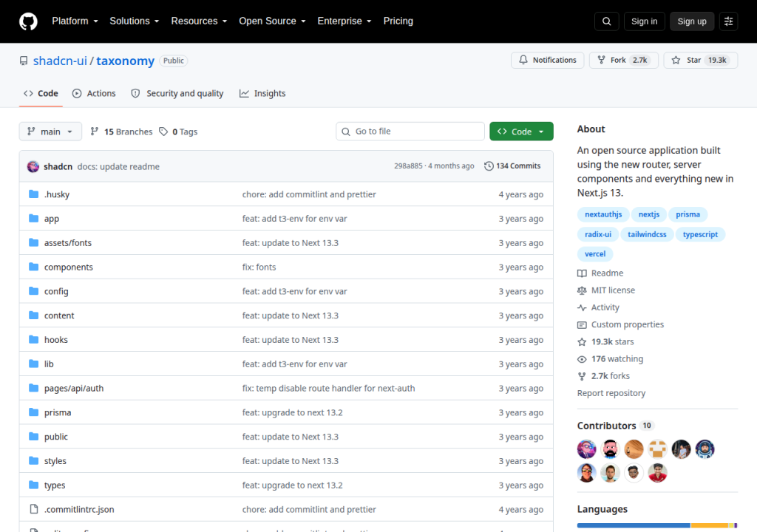Open the green Code dropdown button
This screenshot has width=757, height=532.
pyautogui.click(x=521, y=132)
